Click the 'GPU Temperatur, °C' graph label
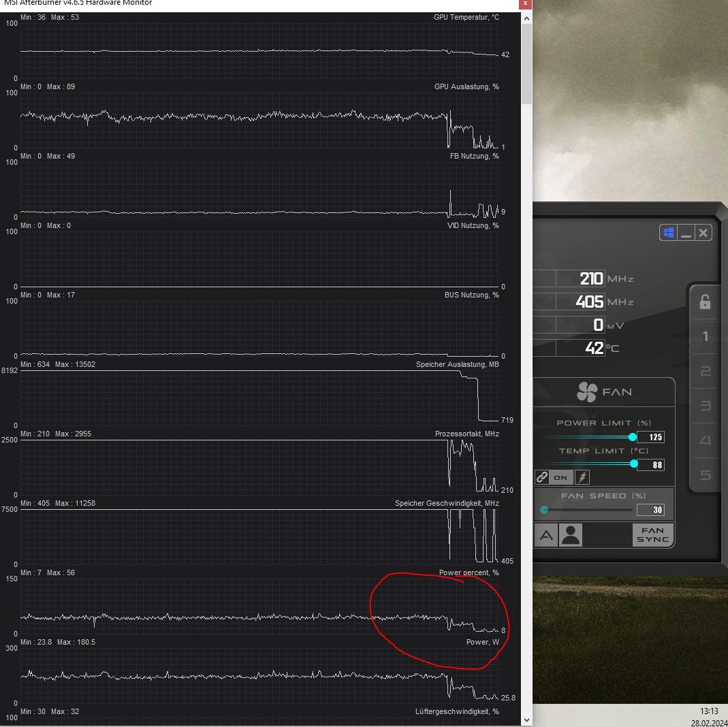728x727 pixels. pos(466,17)
